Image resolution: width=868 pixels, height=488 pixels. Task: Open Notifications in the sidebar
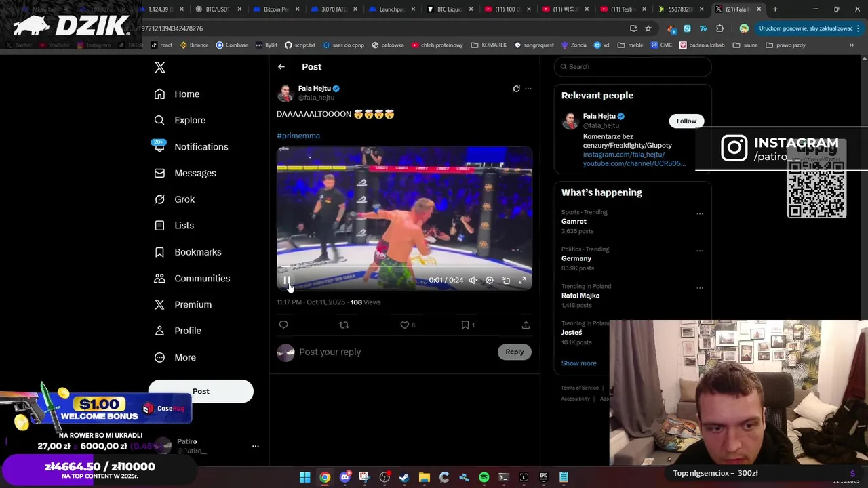[x=191, y=146]
